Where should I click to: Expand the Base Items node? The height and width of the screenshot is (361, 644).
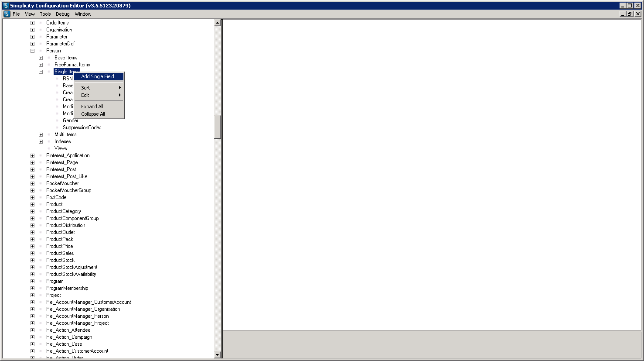[x=41, y=58]
